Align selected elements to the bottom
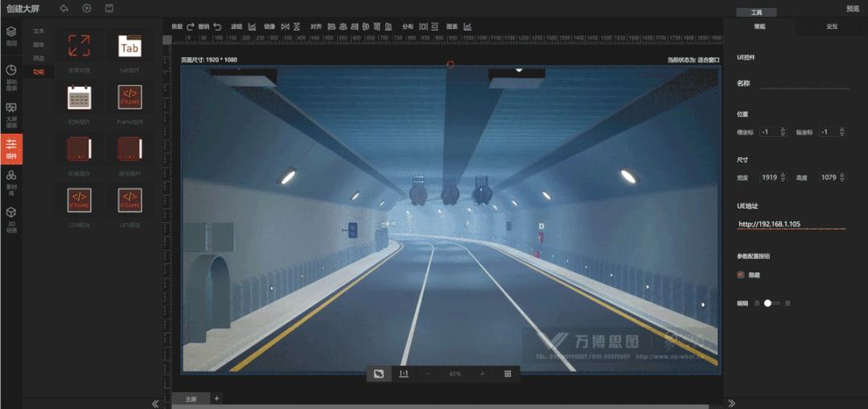The width and height of the screenshot is (868, 409). coord(388,26)
